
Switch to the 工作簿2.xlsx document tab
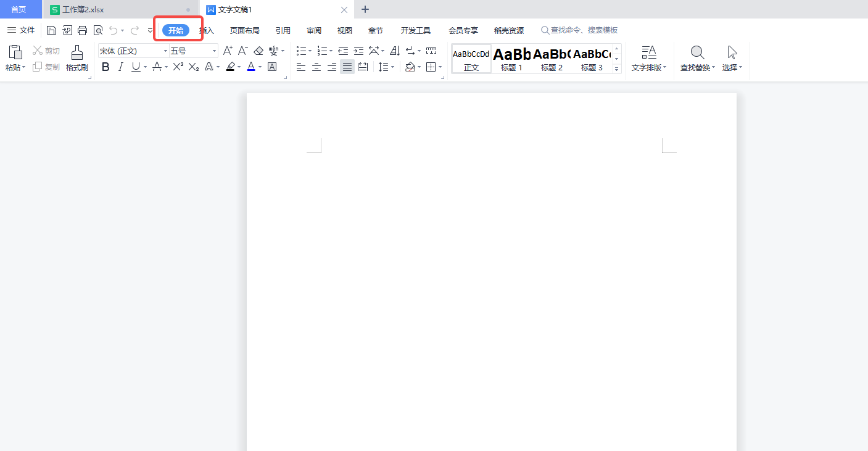coord(83,10)
